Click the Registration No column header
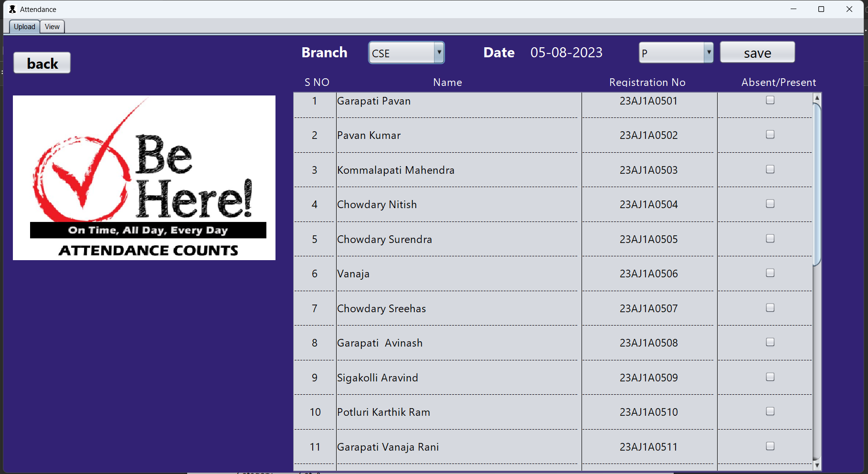 point(647,83)
